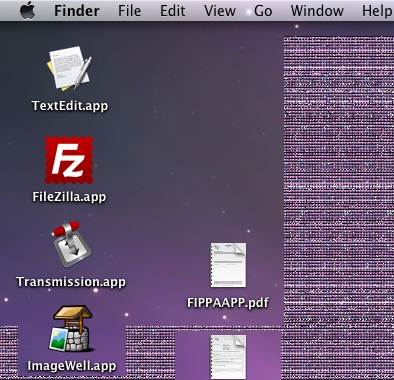Click the FIPPAAPP.pdf file name

[x=228, y=303]
